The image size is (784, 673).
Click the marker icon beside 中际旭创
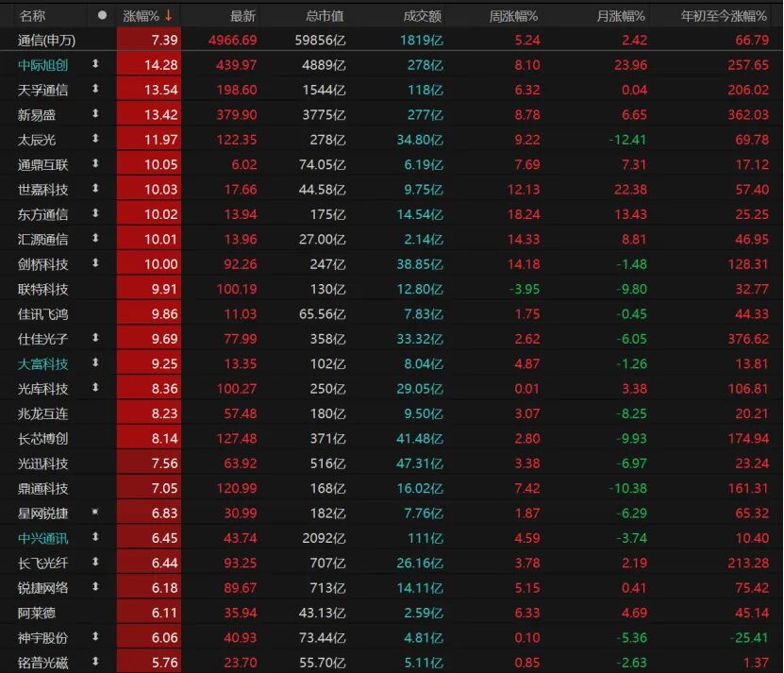(x=94, y=64)
